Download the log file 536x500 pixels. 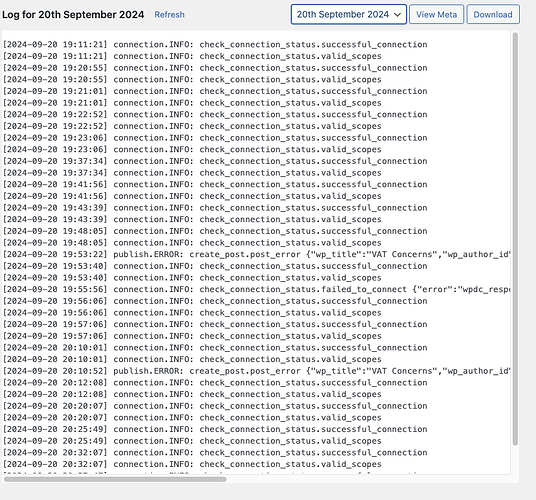point(493,14)
